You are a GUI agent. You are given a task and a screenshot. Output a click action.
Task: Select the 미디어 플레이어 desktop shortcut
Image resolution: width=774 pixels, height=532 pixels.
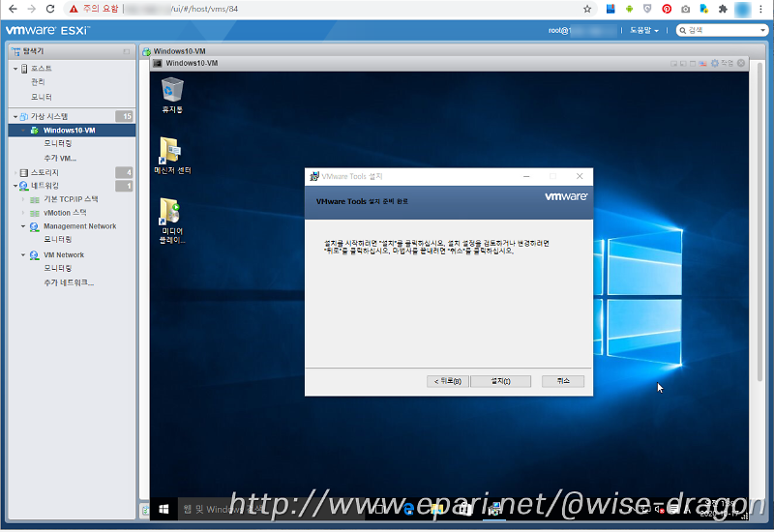point(172,221)
